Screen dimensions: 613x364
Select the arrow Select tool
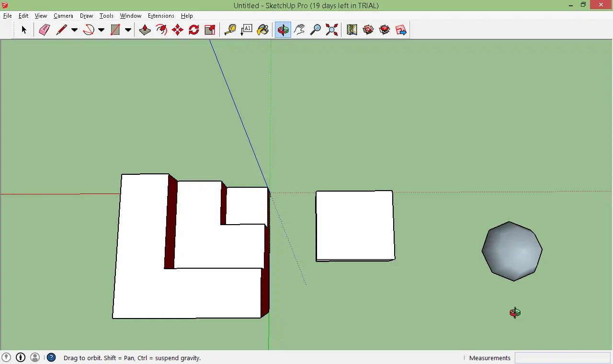24,30
